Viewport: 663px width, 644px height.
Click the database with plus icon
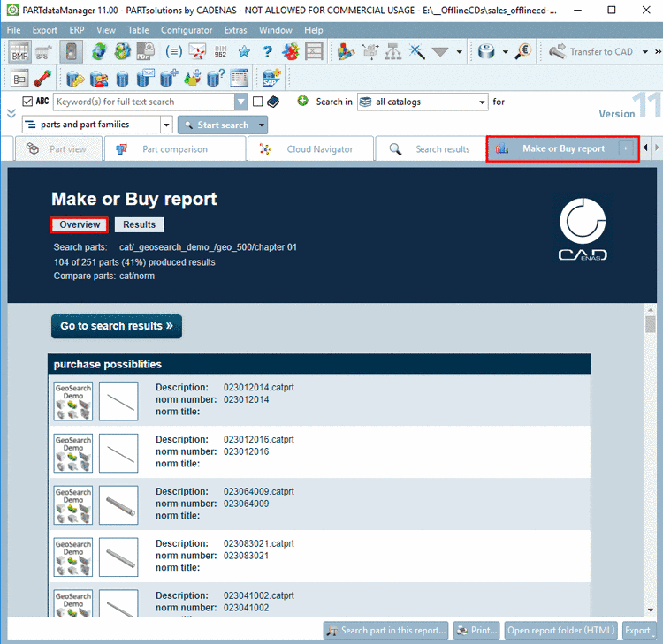169,78
